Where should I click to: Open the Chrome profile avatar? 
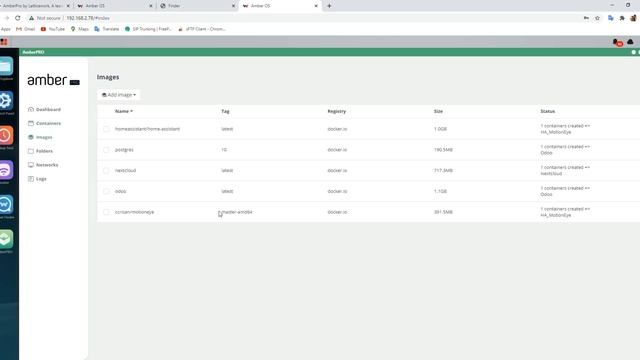[x=633, y=18]
